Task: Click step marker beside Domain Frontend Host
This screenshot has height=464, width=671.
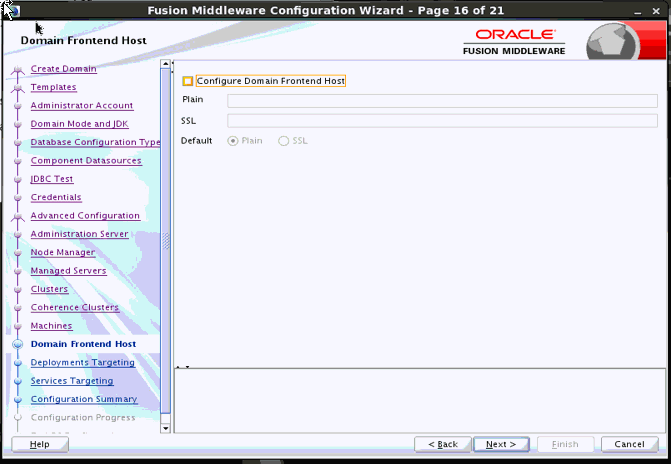Action: coord(18,345)
